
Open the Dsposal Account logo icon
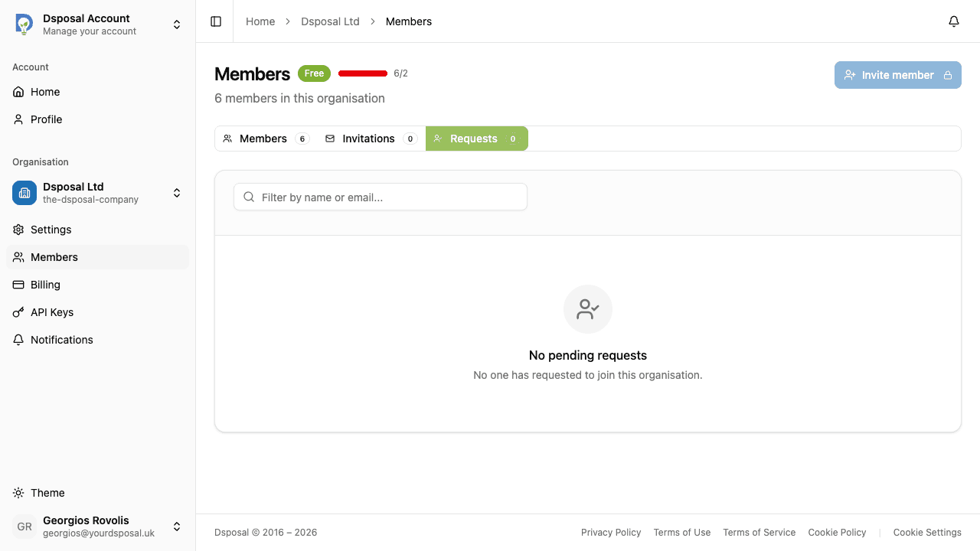[x=24, y=24]
